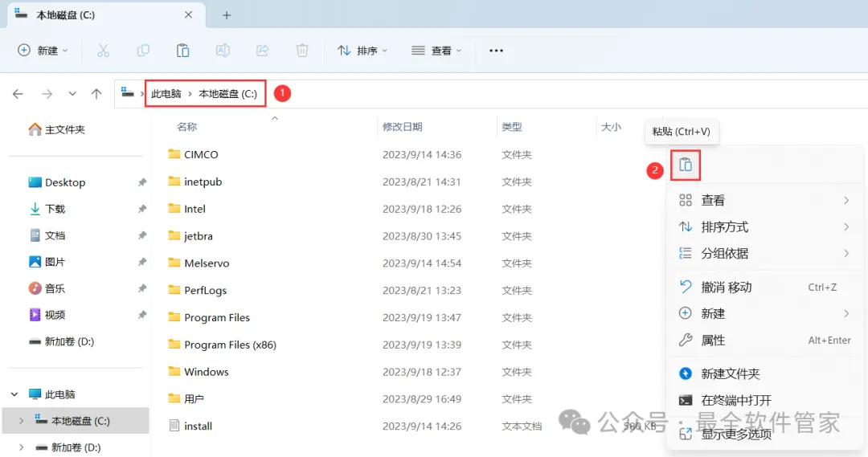Screen dimensions: 868x457
Task: Open 下载 folder in the sidebar
Action: [x=47, y=209]
